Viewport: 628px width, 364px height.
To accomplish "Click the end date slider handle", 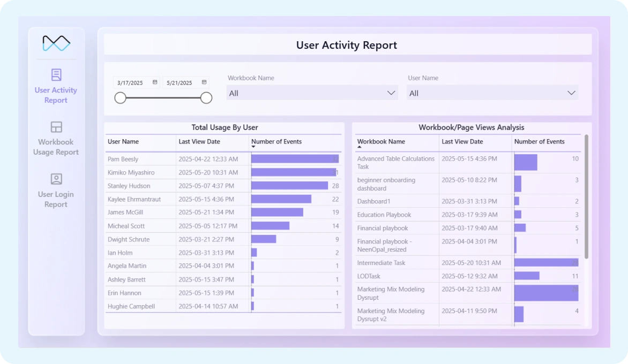I will pos(206,97).
